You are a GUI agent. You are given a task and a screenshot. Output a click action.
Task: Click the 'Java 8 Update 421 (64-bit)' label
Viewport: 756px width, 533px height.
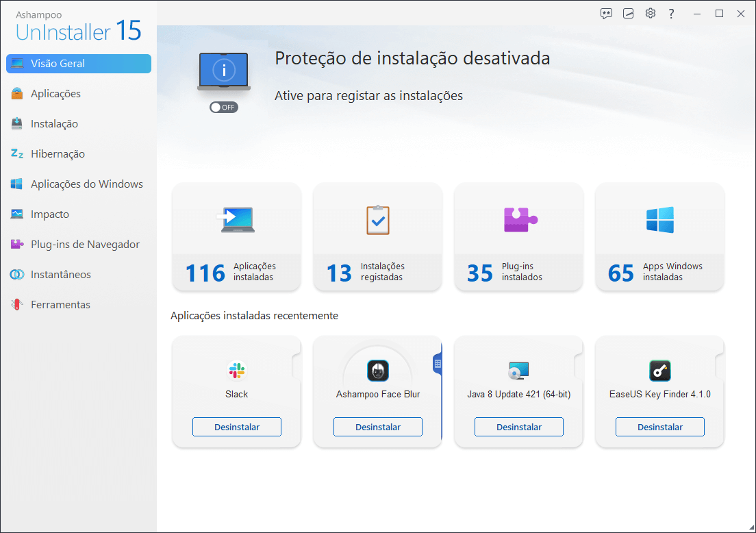pos(519,394)
